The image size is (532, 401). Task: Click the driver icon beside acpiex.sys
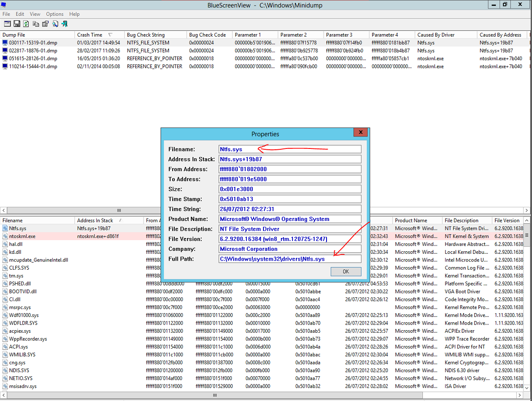[x=5, y=331]
